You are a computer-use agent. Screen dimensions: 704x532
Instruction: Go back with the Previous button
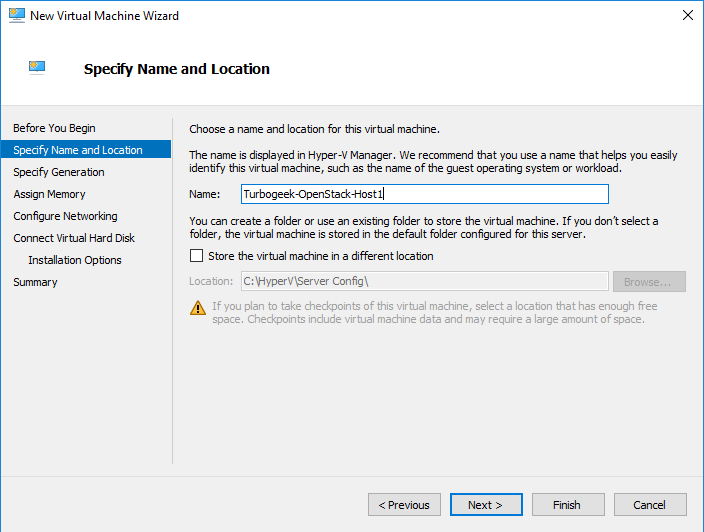pyautogui.click(x=404, y=505)
